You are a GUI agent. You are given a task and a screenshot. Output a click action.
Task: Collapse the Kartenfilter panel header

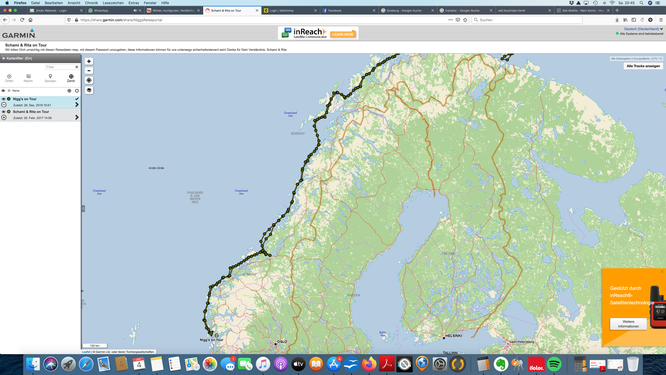pyautogui.click(x=40, y=58)
